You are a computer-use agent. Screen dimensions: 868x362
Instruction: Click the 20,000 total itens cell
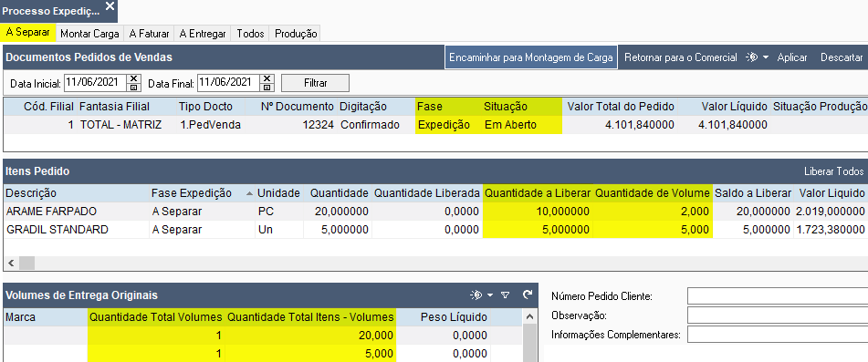[x=310, y=335]
